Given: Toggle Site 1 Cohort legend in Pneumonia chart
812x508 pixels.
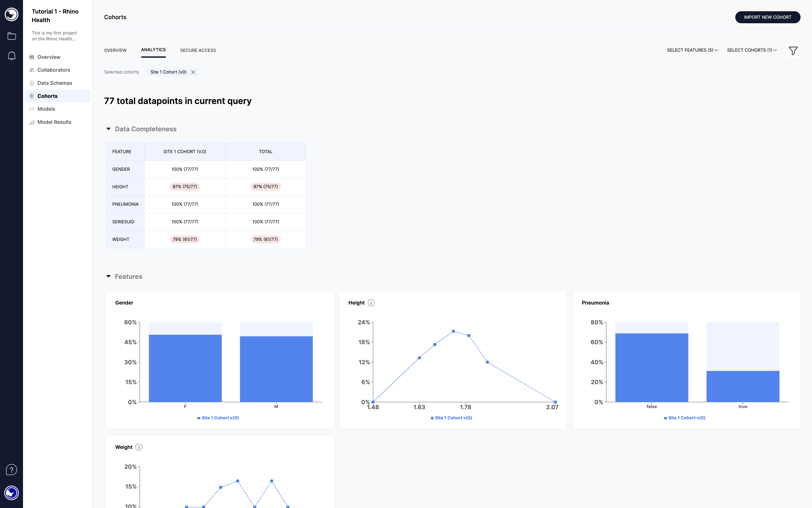Looking at the screenshot, I should (x=685, y=418).
